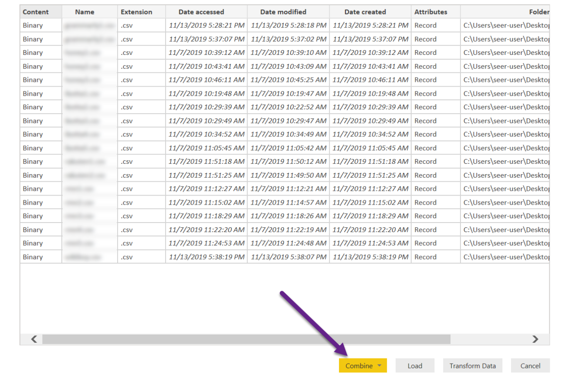Image resolution: width=569 pixels, height=392 pixels.
Task: Click the Combine button
Action: [x=359, y=366]
